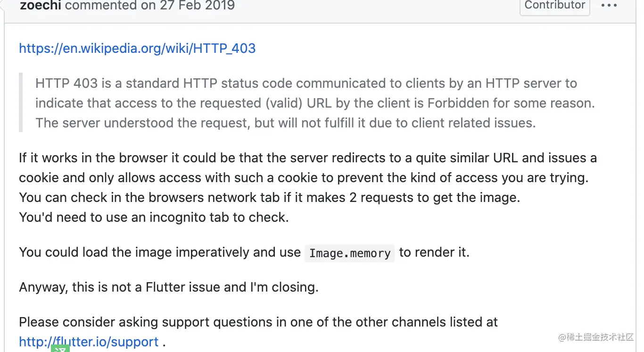This screenshot has width=644, height=352.
Task: Click the 'Please consider asking support questions' line
Action: (258, 322)
